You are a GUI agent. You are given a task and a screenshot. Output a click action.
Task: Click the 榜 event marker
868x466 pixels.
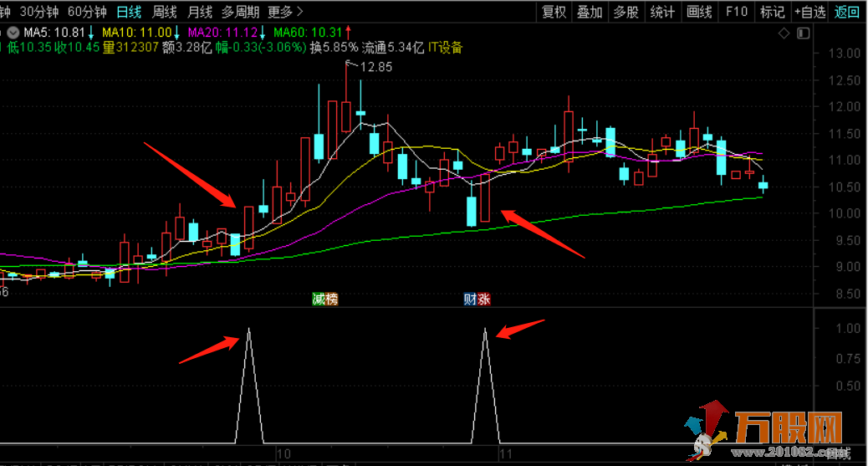coord(332,300)
